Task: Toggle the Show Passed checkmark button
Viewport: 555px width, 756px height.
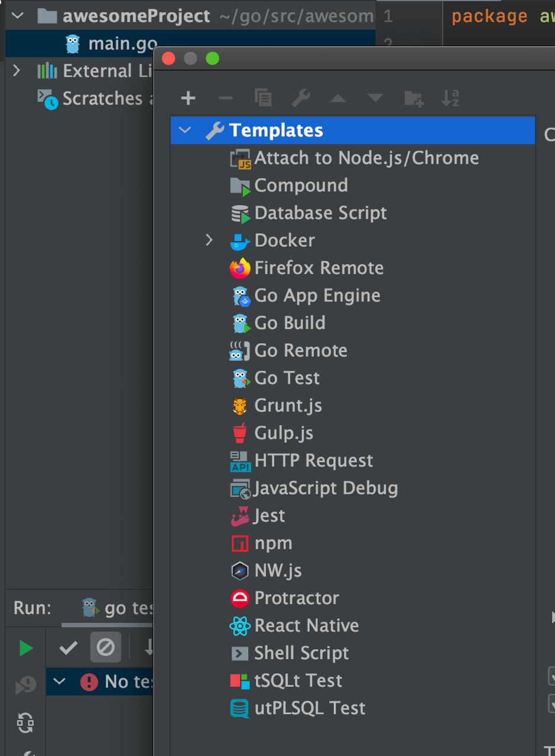Action: click(69, 648)
